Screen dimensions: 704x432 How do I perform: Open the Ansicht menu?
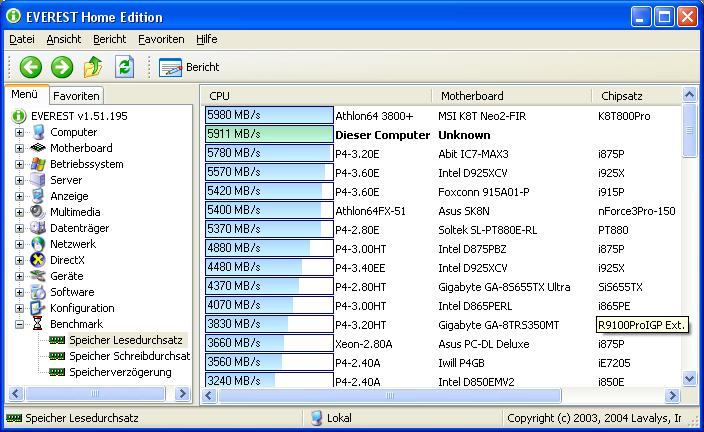pos(64,40)
